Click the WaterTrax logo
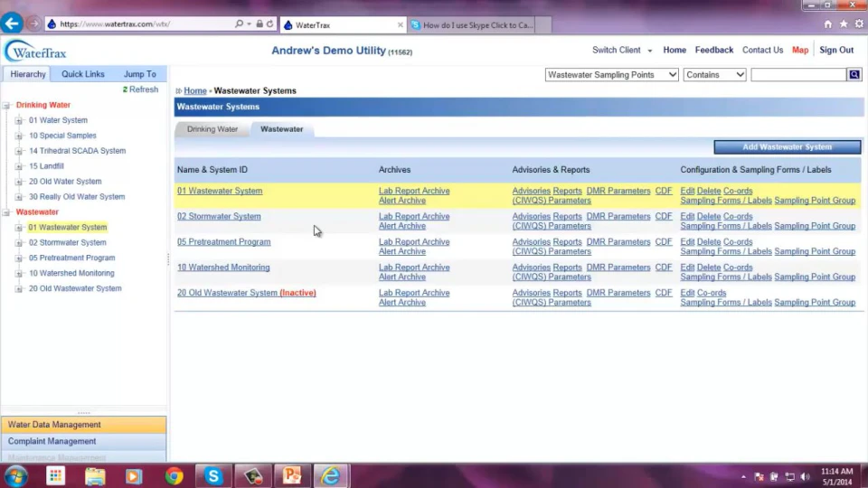 tap(35, 52)
